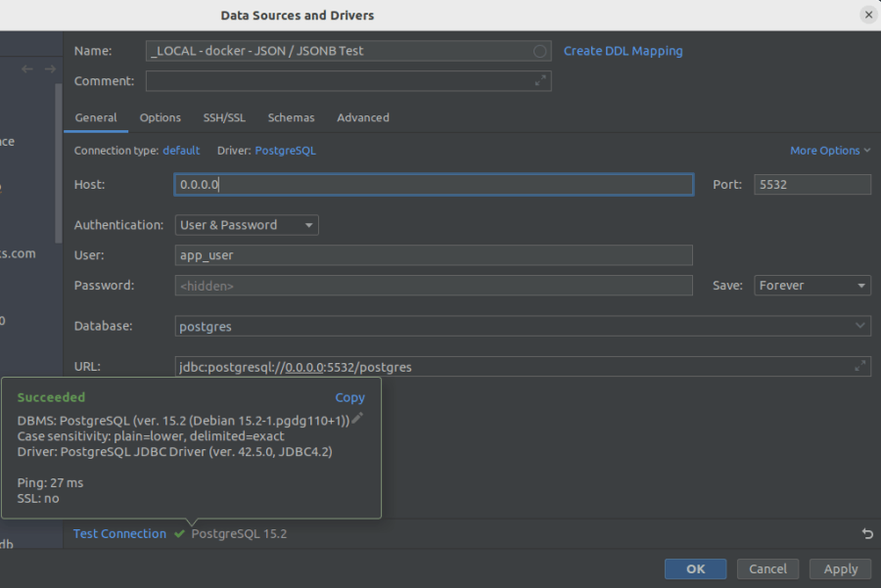Click the revert changes icon at bottom right
This screenshot has width=881, height=588.
coord(866,534)
